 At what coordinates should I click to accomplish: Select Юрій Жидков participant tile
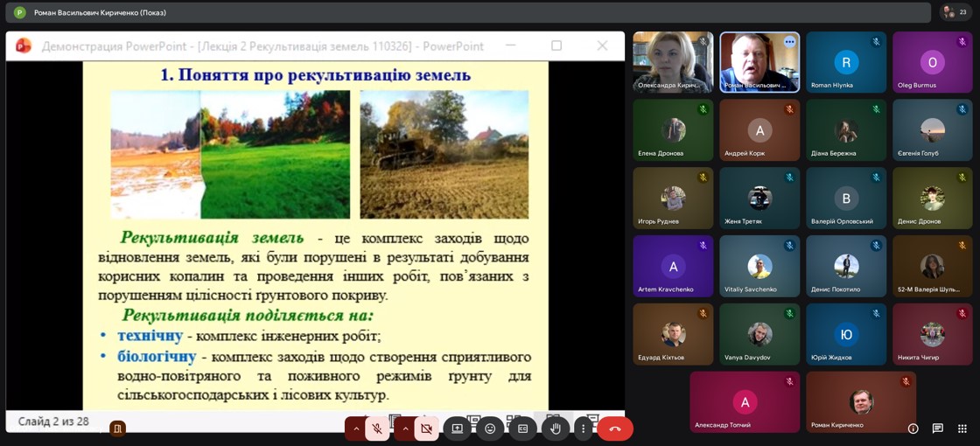[846, 334]
